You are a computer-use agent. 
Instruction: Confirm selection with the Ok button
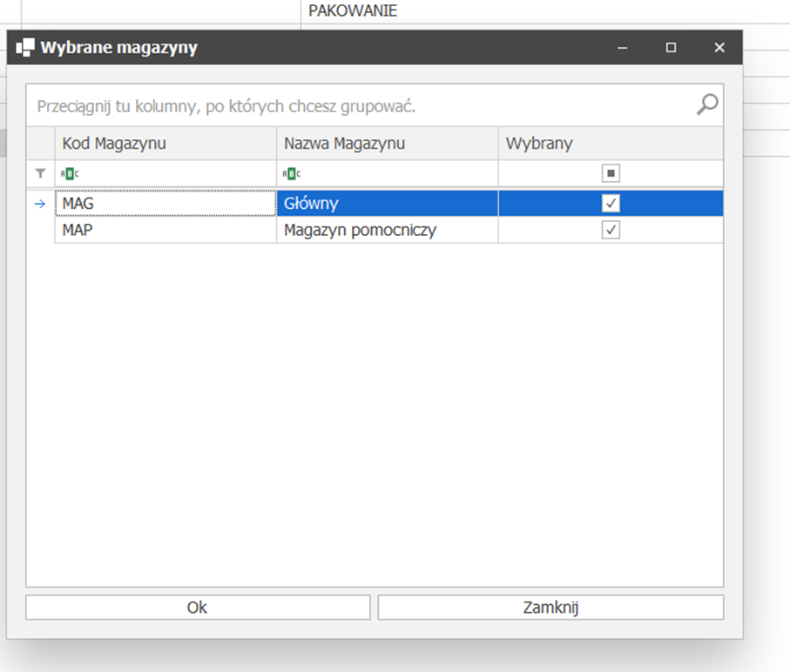[x=198, y=608]
